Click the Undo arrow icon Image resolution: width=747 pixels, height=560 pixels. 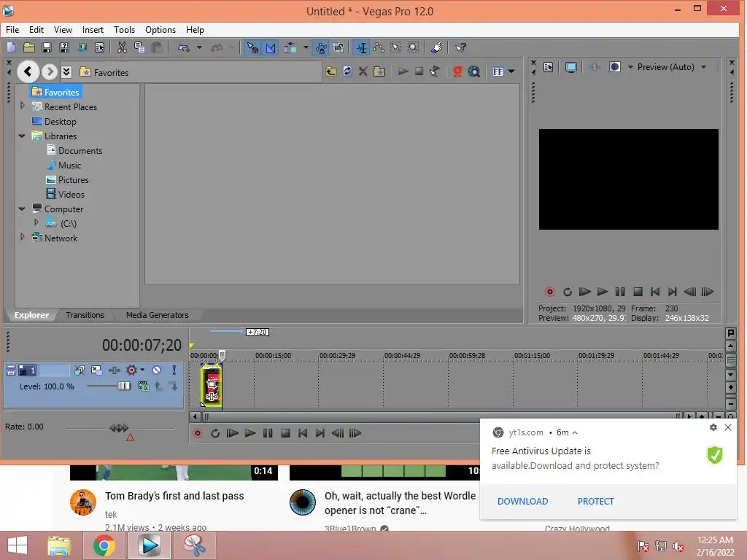click(184, 47)
